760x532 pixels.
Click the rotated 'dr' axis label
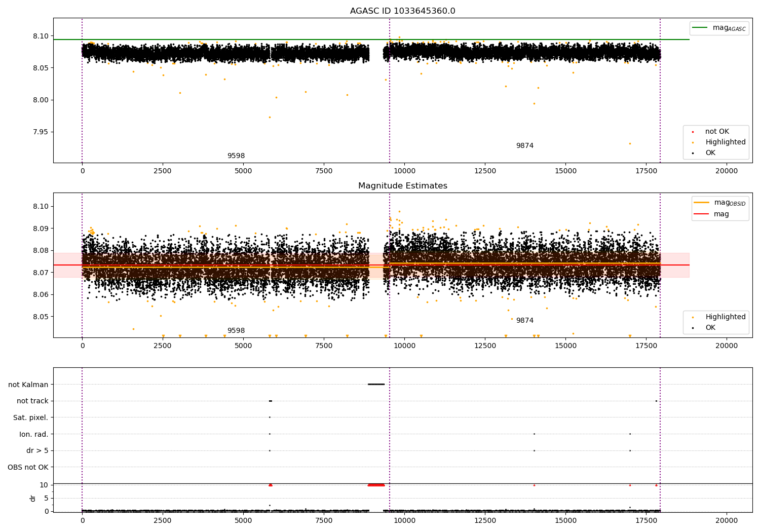pyautogui.click(x=33, y=498)
